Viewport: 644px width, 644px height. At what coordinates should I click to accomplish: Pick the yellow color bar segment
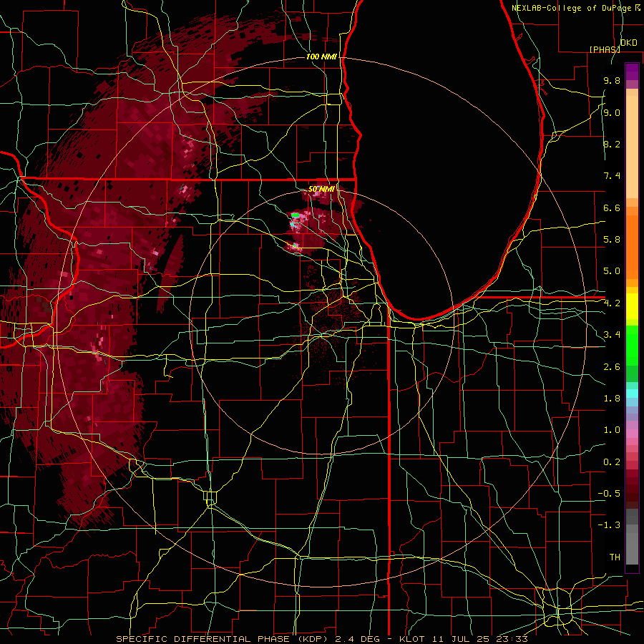(x=632, y=306)
